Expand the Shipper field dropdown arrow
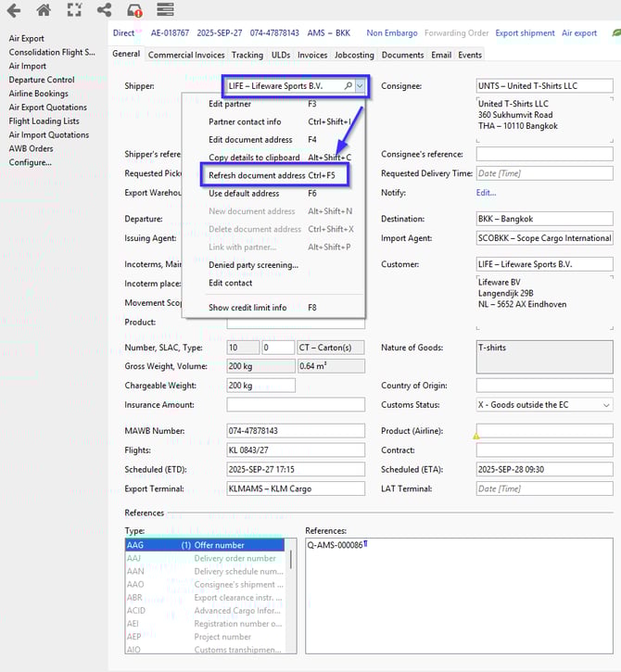 click(x=361, y=86)
